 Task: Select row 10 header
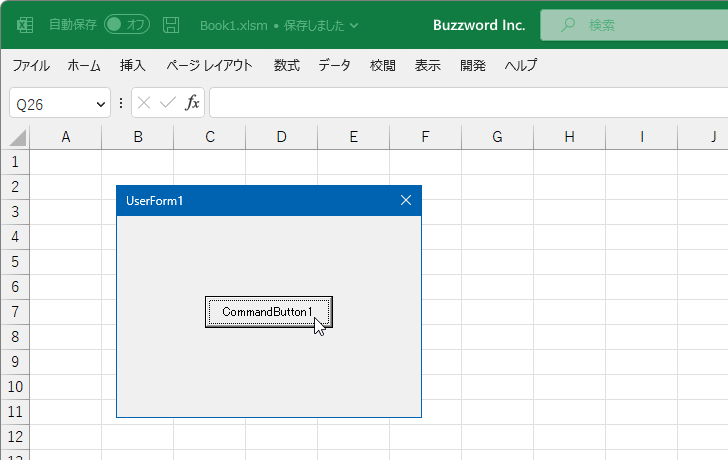point(15,387)
